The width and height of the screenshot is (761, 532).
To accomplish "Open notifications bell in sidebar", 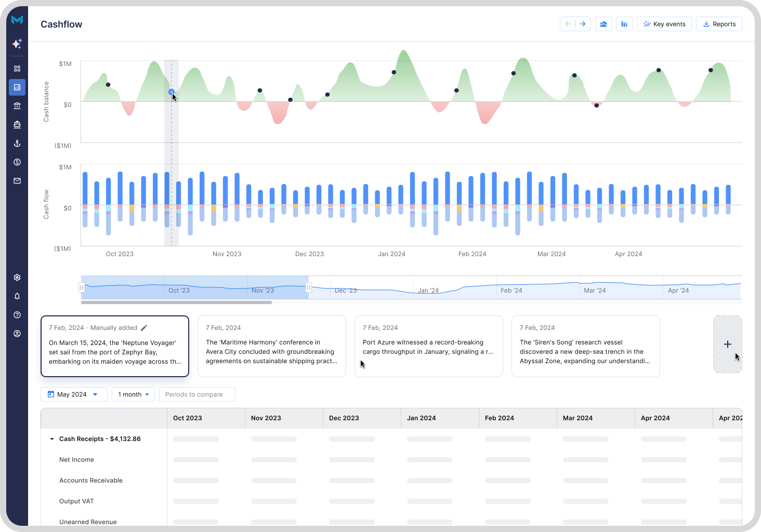I will click(17, 296).
